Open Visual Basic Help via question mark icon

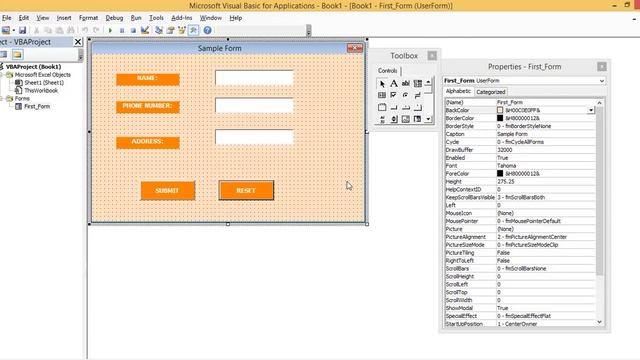(x=207, y=30)
